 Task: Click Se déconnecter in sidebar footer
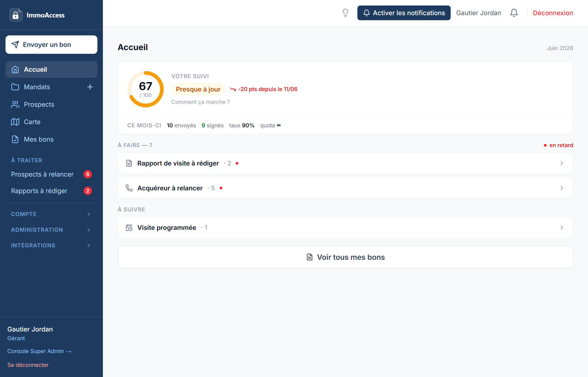tap(28, 365)
